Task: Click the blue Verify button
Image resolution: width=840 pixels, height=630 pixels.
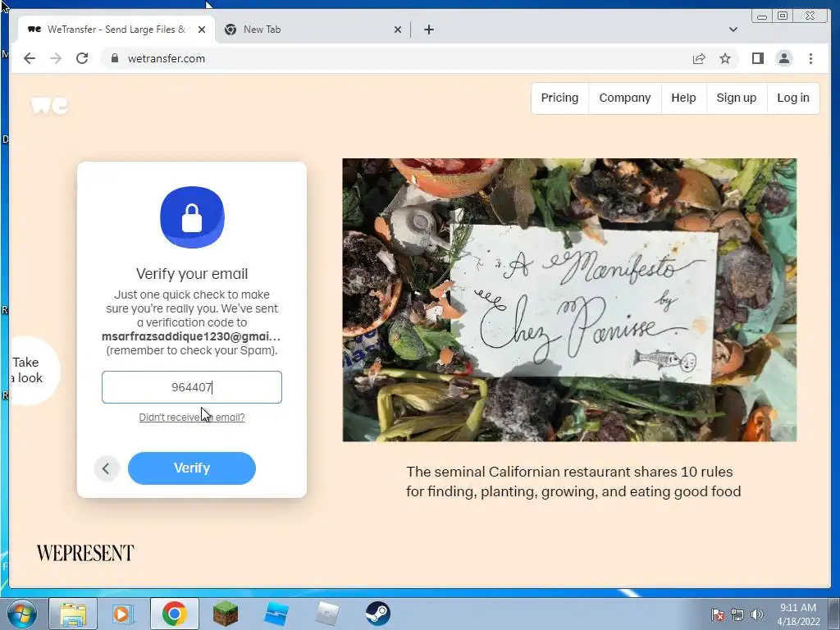Action: (192, 468)
